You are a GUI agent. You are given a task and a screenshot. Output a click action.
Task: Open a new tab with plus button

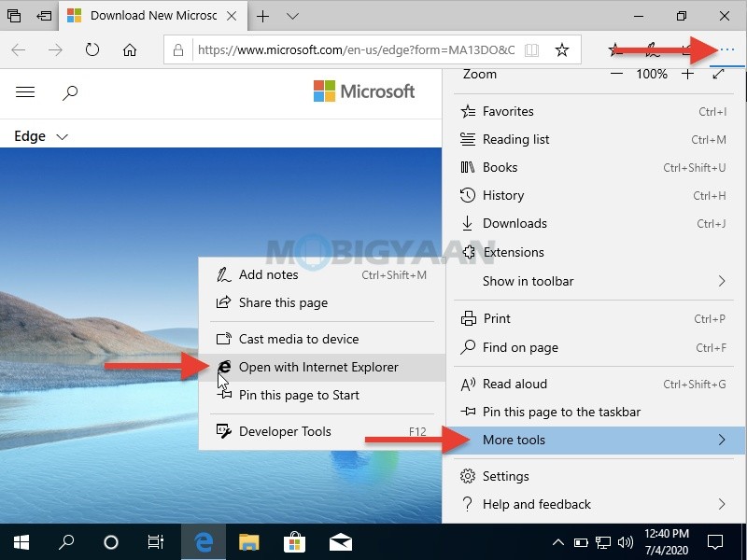[x=262, y=16]
